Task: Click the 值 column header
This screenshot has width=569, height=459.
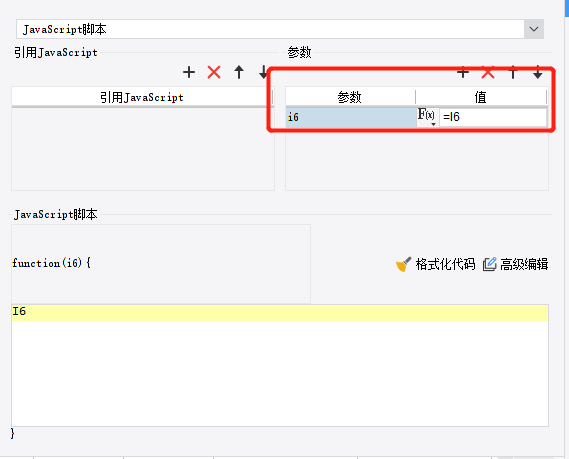Action: [x=481, y=97]
